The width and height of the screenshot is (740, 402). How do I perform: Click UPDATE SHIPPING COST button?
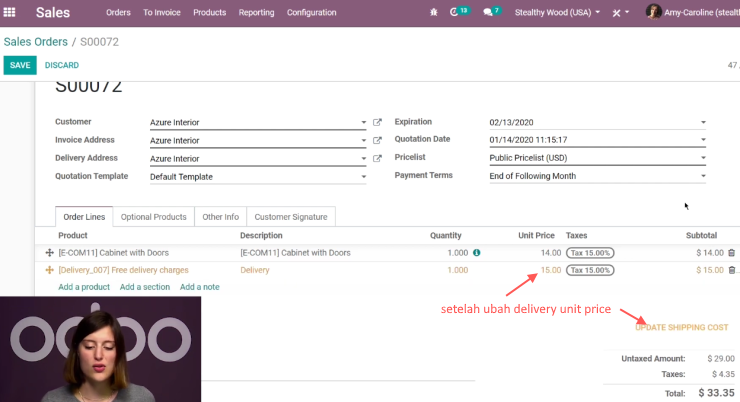pyautogui.click(x=681, y=327)
